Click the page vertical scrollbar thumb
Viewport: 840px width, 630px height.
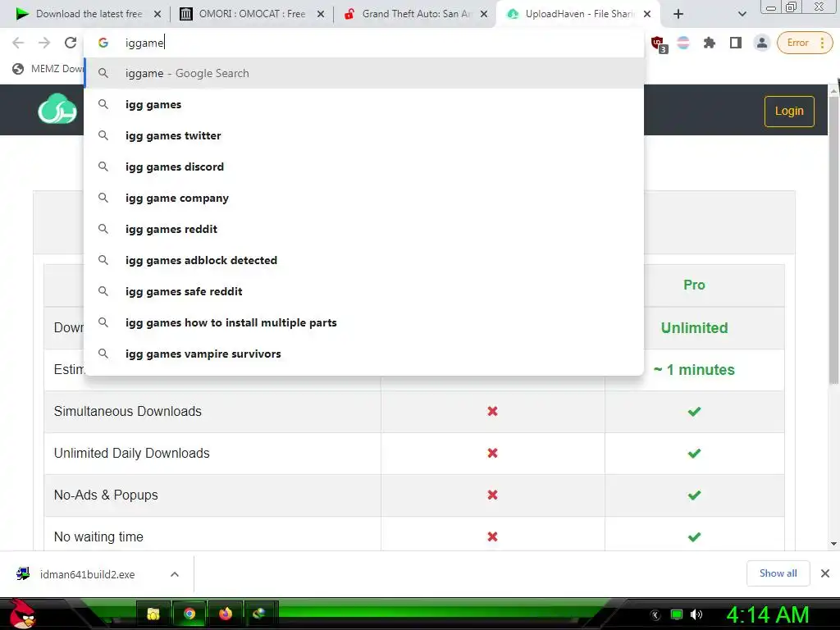tap(833, 240)
